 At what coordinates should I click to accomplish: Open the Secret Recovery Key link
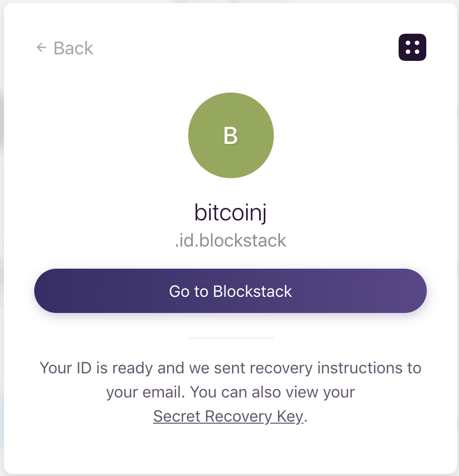tap(227, 416)
